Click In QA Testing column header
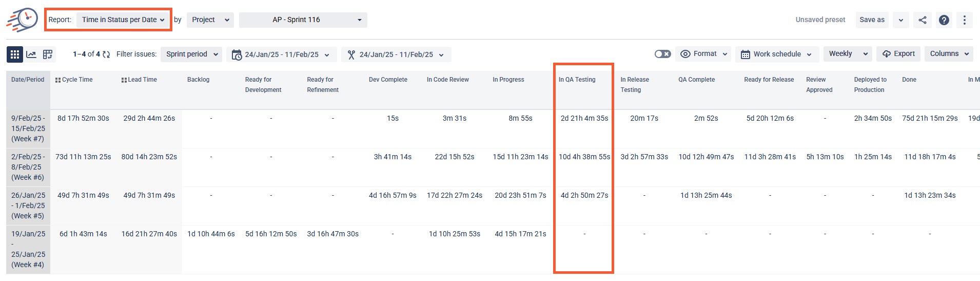 coord(577,80)
